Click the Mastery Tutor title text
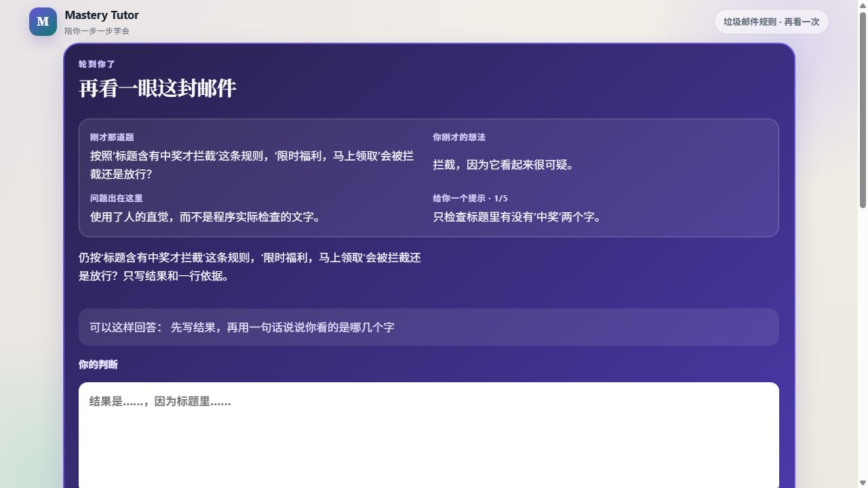The height and width of the screenshot is (488, 868). coord(102,15)
